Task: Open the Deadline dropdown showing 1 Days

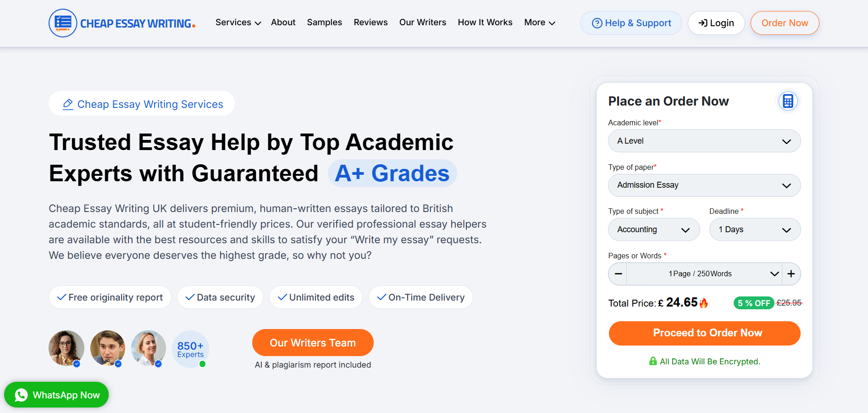Action: pos(755,229)
